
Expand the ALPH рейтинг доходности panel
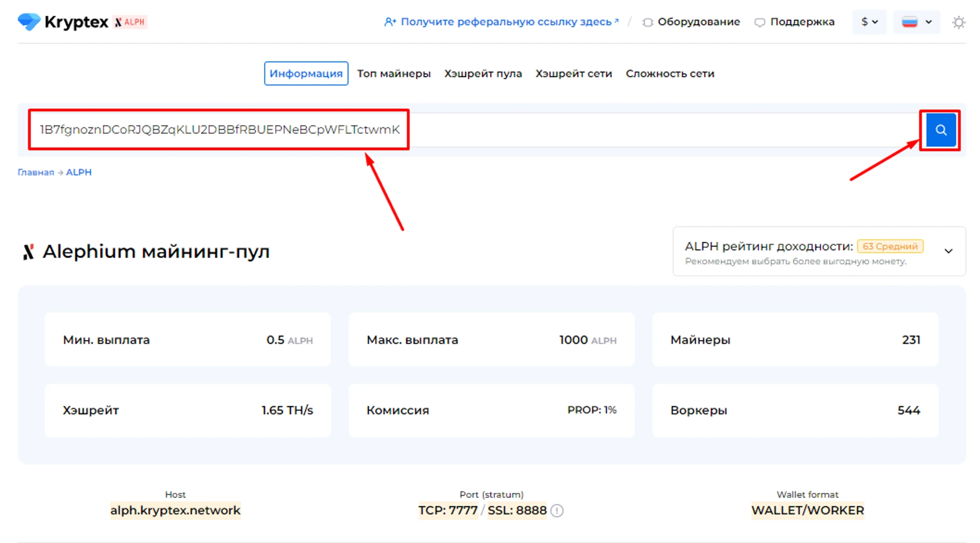point(948,251)
